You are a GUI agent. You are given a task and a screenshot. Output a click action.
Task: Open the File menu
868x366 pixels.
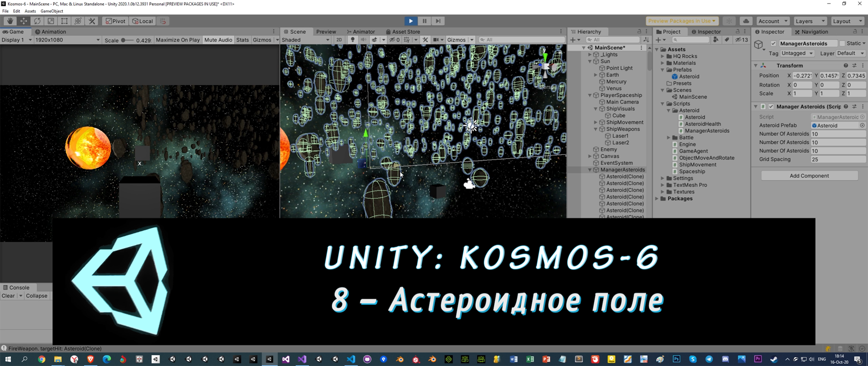pyautogui.click(x=5, y=11)
